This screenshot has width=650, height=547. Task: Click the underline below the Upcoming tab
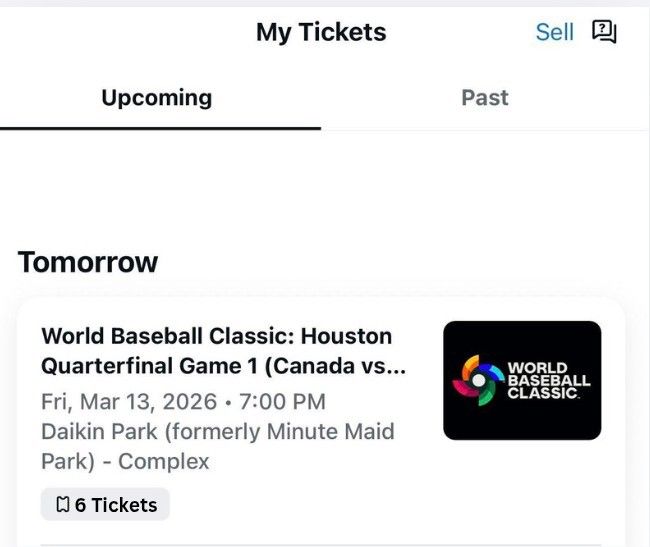[x=160, y=128]
